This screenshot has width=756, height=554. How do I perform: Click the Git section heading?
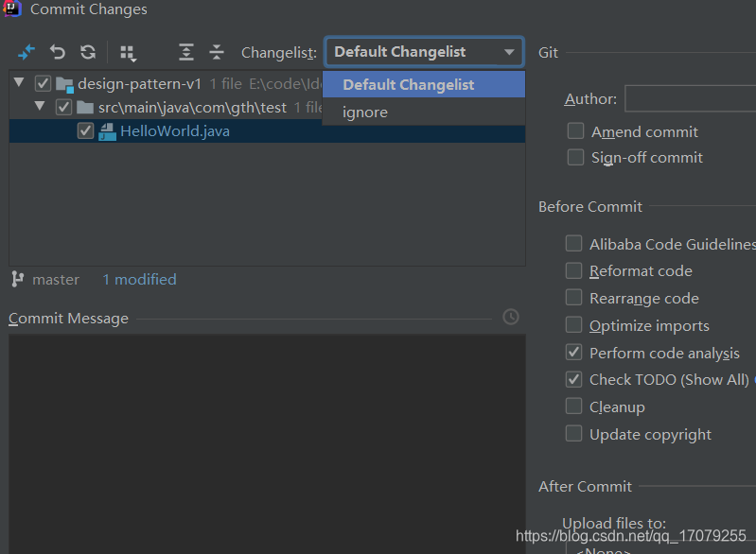click(x=548, y=53)
